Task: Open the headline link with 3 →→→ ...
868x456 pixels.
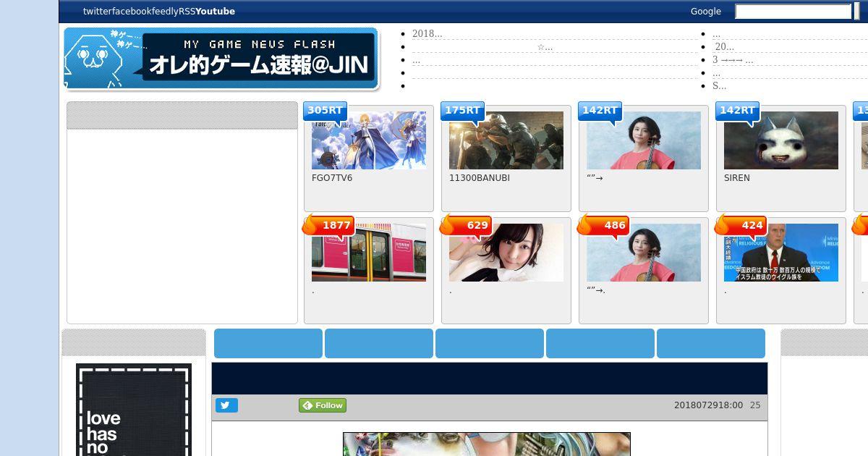Action: tap(733, 60)
